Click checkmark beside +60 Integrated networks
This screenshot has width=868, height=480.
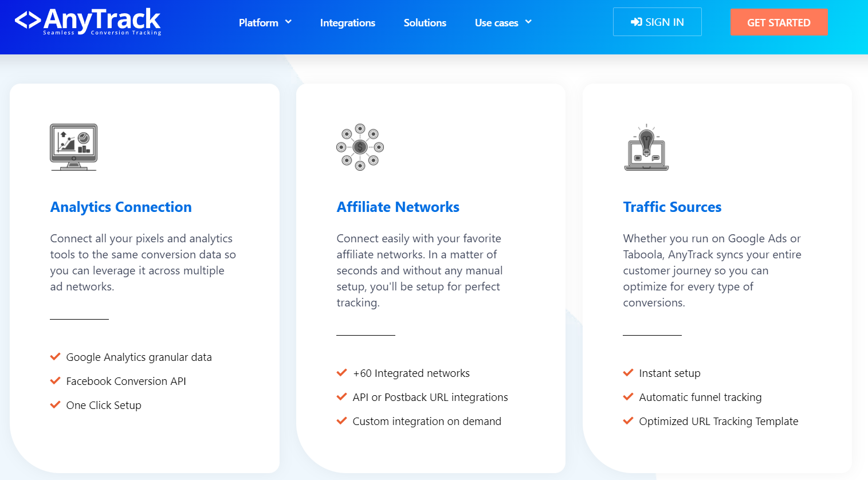(x=342, y=373)
